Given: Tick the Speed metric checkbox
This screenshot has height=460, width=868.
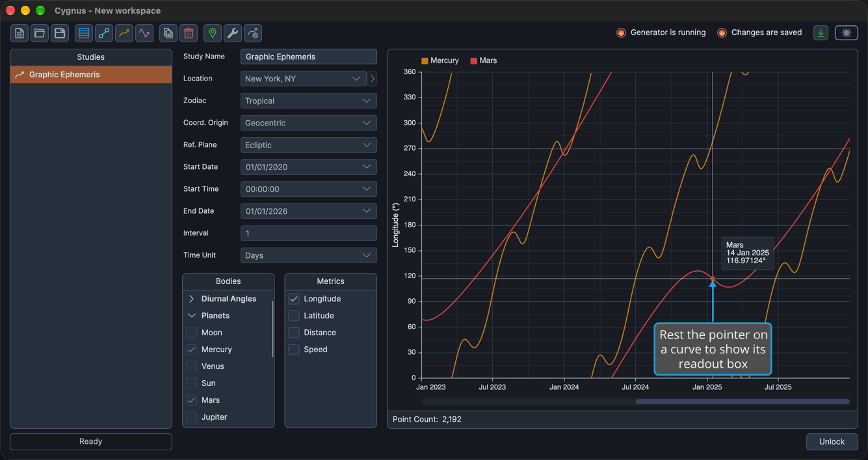Looking at the screenshot, I should click(x=294, y=350).
